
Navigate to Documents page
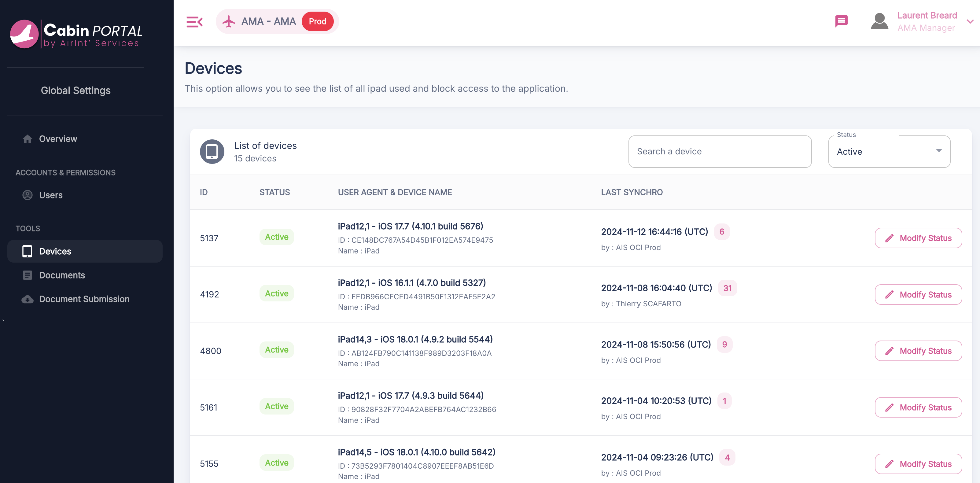pos(62,275)
